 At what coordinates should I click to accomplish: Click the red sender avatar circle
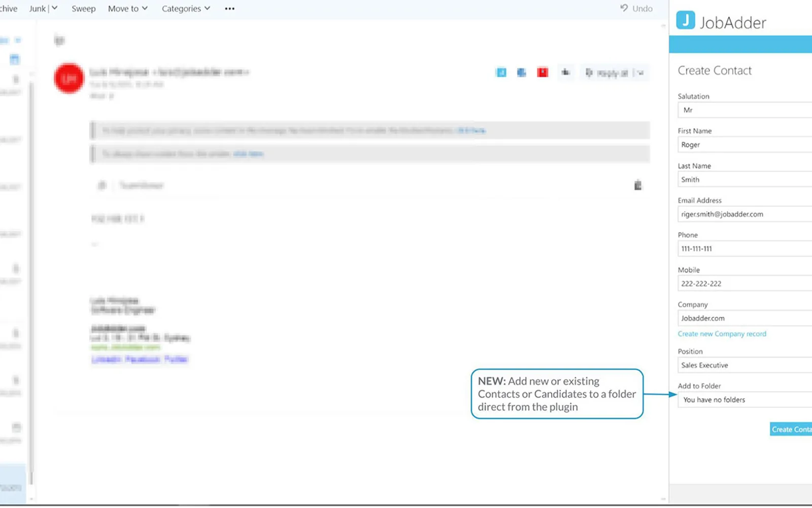69,78
